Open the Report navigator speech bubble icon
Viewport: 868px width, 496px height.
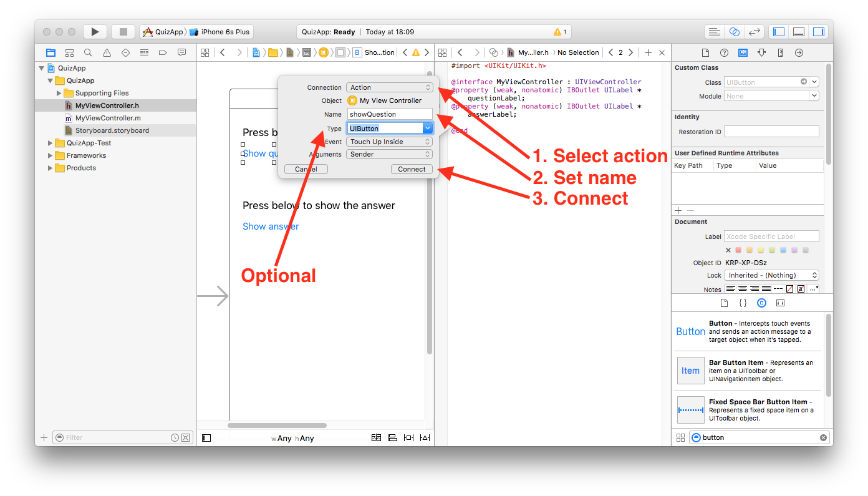pos(181,52)
